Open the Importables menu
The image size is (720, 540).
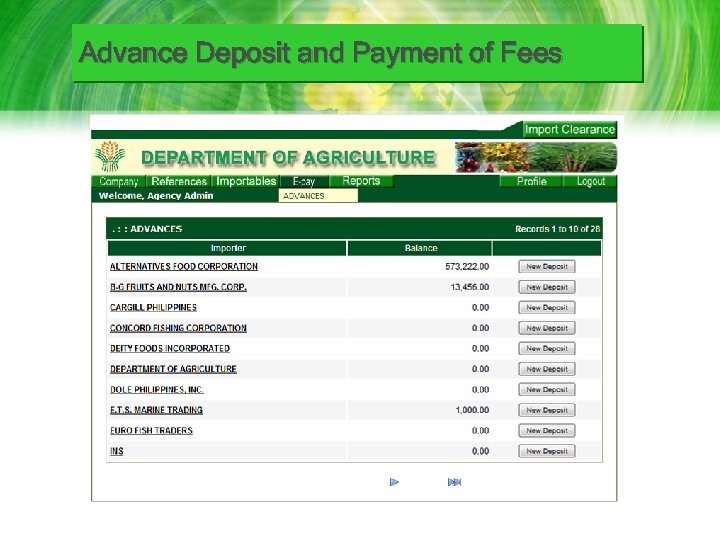(246, 181)
